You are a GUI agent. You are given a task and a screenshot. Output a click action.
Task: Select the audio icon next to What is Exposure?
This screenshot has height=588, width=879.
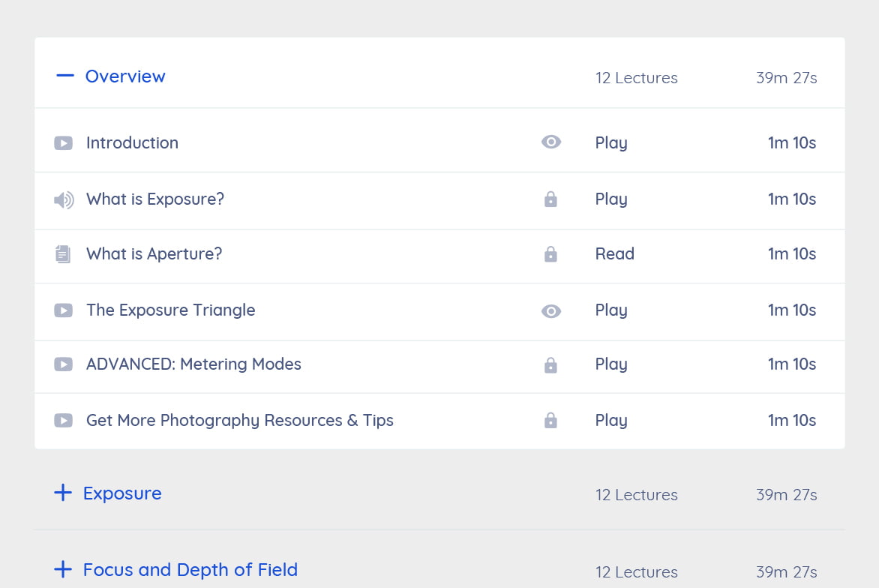[64, 199]
